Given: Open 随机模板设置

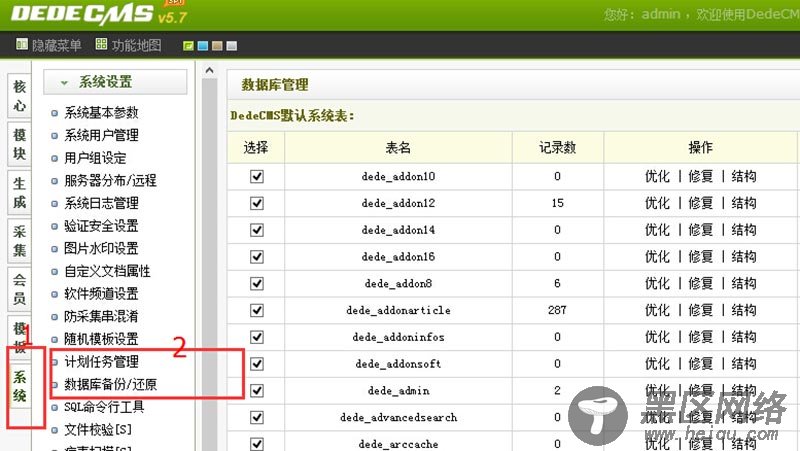Looking at the screenshot, I should coord(101,339).
